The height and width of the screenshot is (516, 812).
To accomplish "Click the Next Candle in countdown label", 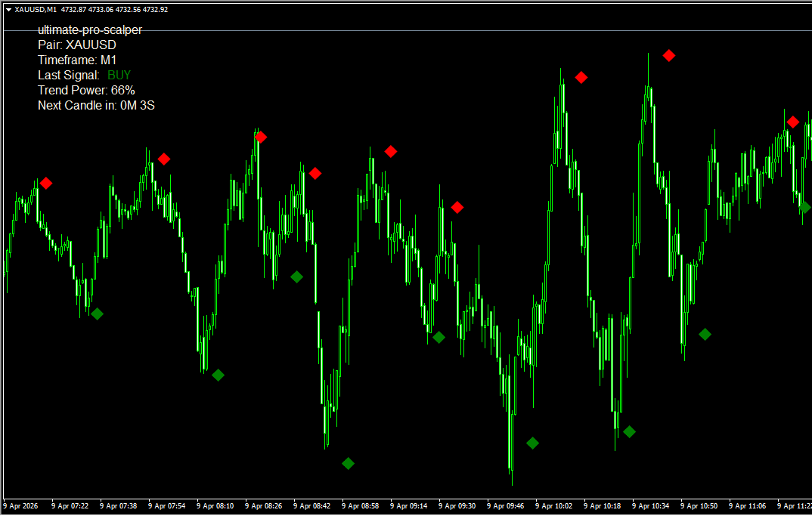I will [x=96, y=105].
